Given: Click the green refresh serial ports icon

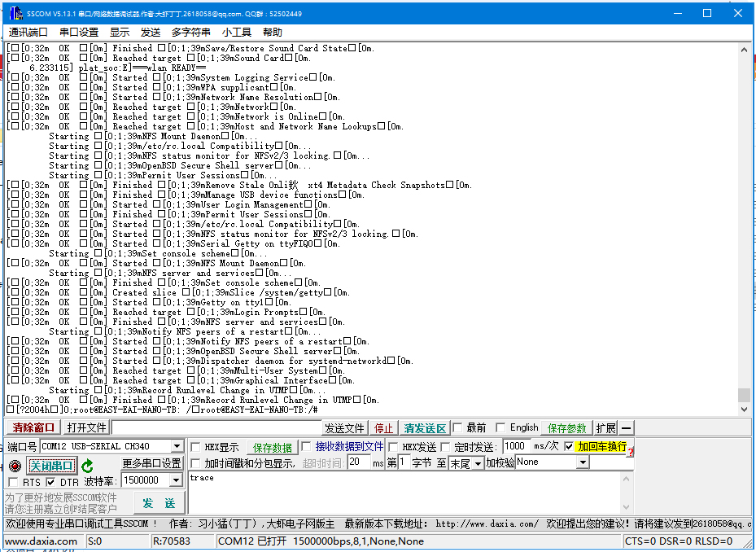Looking at the screenshot, I should [x=88, y=465].
